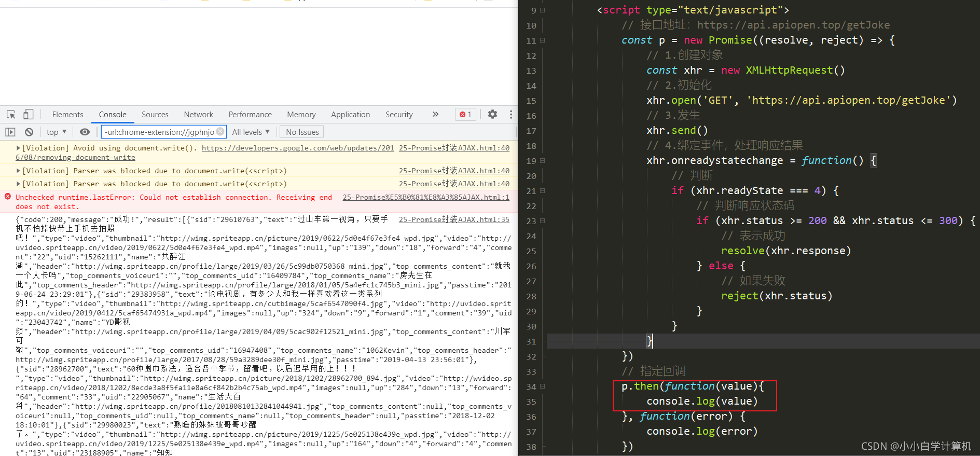
Task: Toggle live expression eye icon
Action: click(x=85, y=132)
